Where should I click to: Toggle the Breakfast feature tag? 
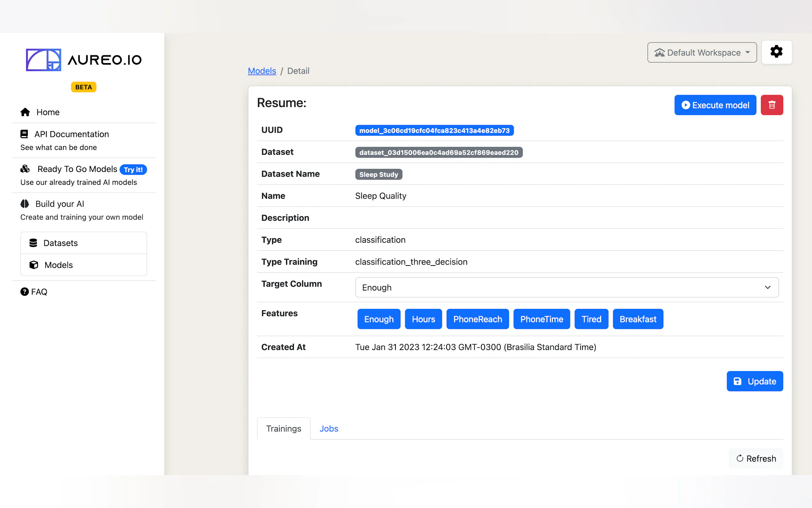point(637,319)
